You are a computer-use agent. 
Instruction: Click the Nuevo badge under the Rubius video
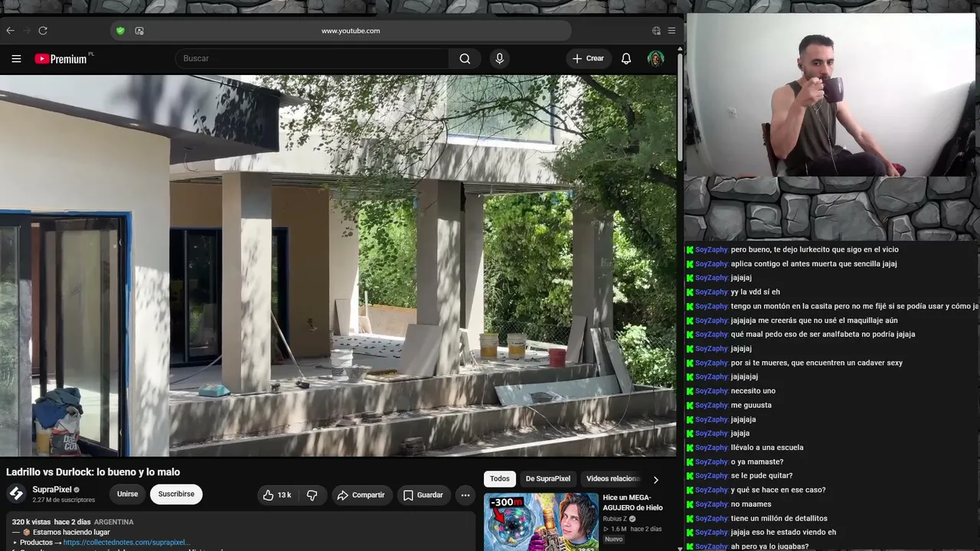point(614,539)
